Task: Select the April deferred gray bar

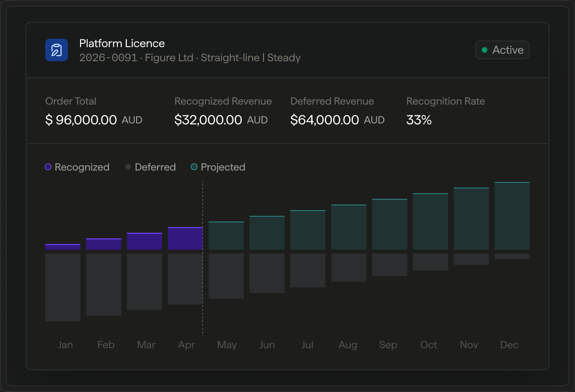Action: pyautogui.click(x=185, y=279)
